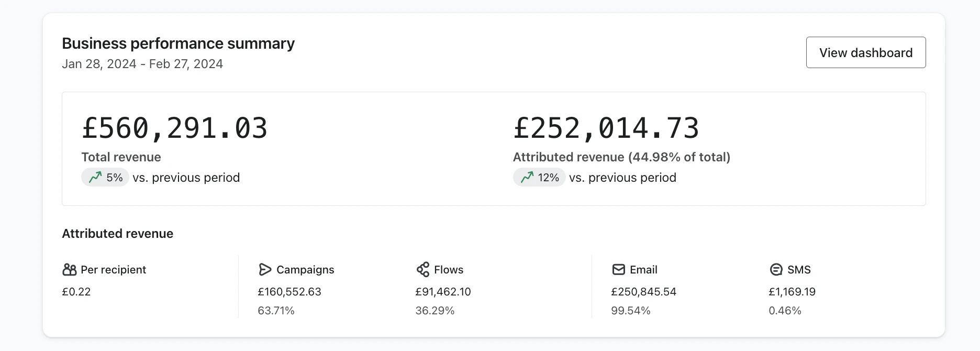Click the View dashboard button
The width and height of the screenshot is (980, 351).
[x=865, y=52]
